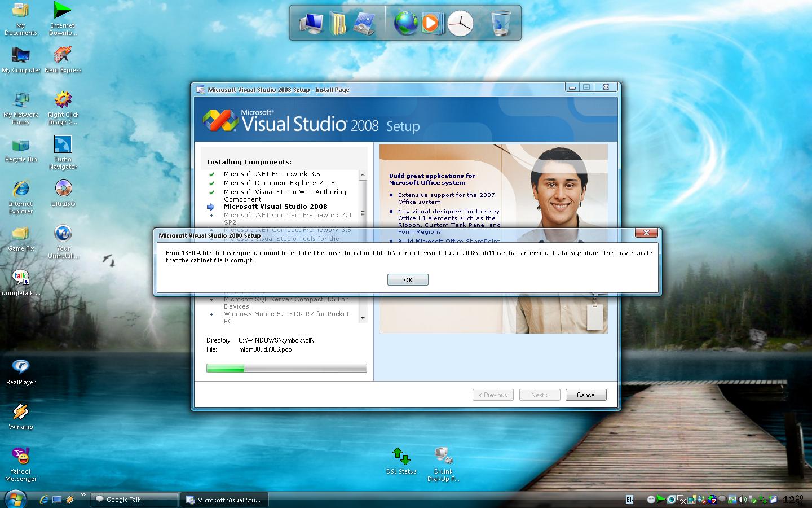Expand the Quick Launch overflow chevron

(83, 496)
